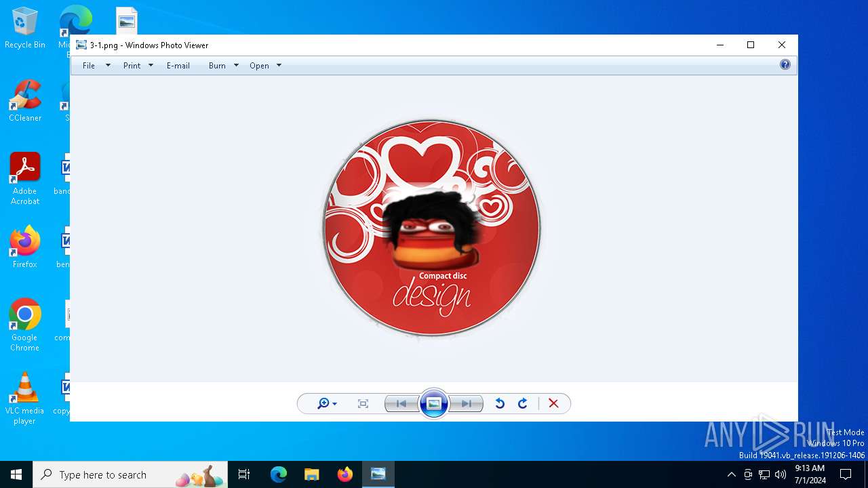This screenshot has height=488, width=868.
Task: Open File Explorer from the taskbar
Action: coord(311,474)
